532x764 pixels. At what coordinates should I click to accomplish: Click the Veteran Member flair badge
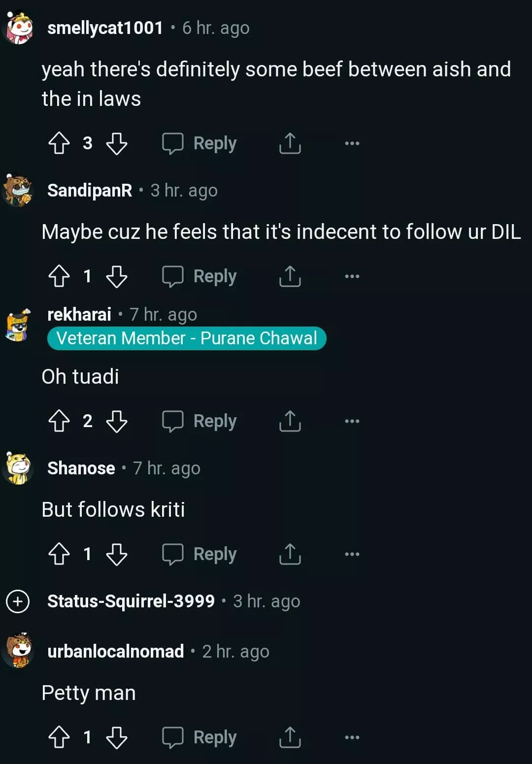point(187,338)
